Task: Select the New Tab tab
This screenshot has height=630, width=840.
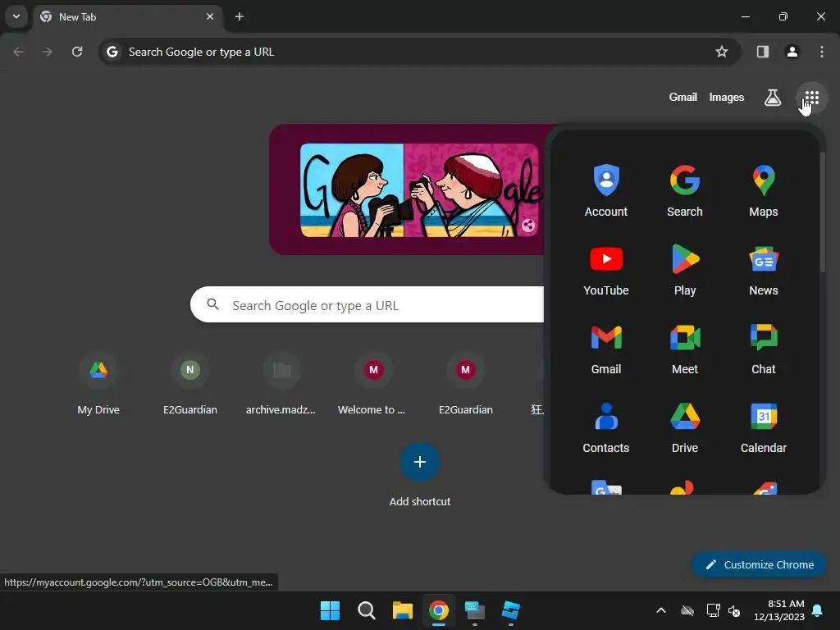Action: (x=127, y=16)
